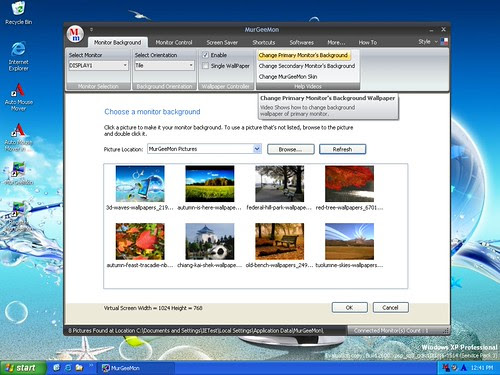Click the show desktop quick launch icon

coord(57,368)
